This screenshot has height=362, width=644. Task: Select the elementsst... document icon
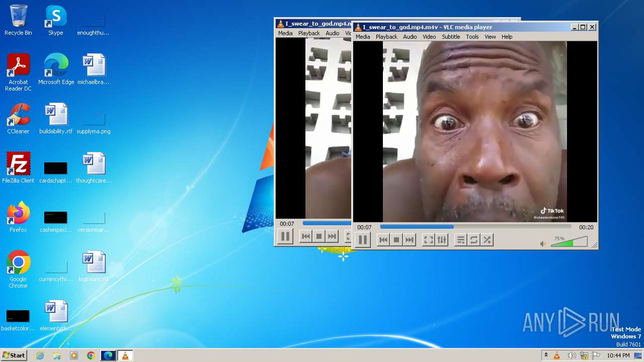tap(56, 316)
